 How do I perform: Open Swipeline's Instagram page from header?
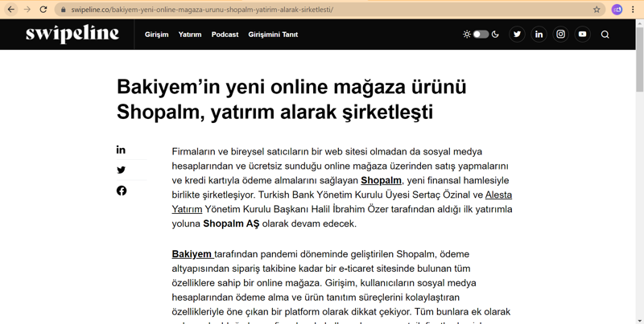(x=560, y=35)
